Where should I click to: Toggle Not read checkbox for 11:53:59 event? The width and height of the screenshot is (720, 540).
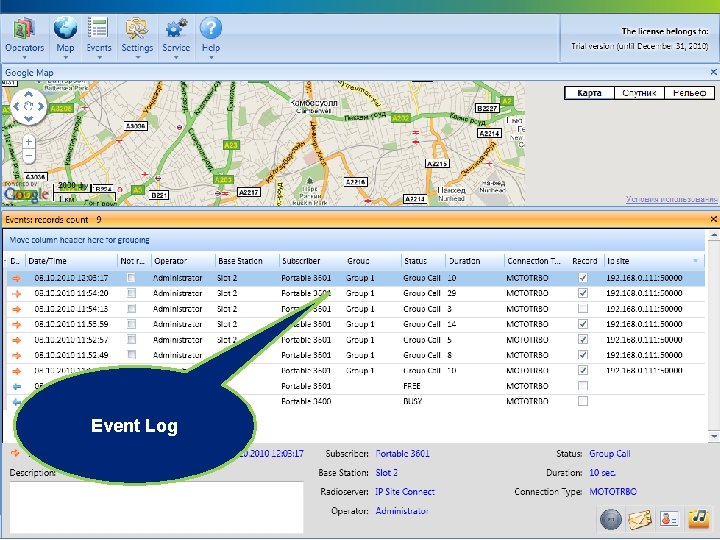131,324
